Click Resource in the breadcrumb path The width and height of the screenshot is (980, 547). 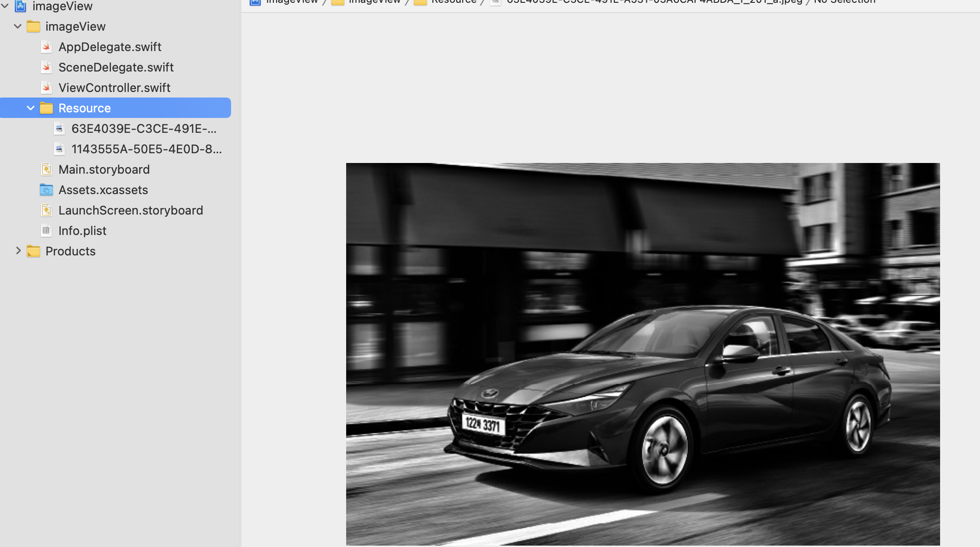[x=453, y=2]
